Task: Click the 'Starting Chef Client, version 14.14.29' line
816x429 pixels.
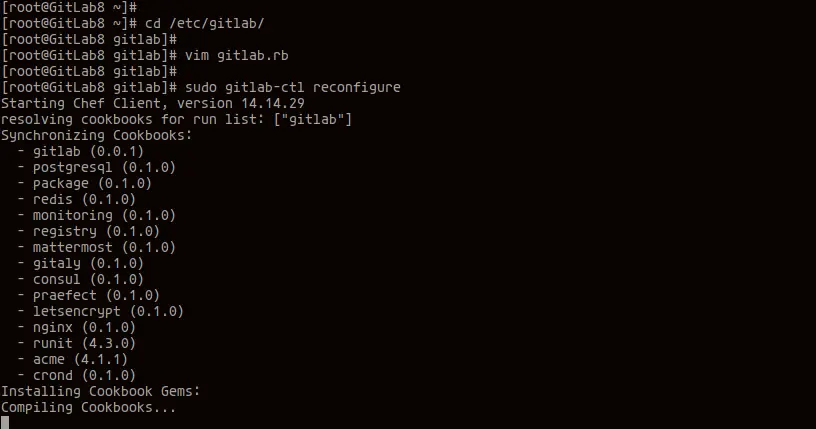Action: [152, 104]
